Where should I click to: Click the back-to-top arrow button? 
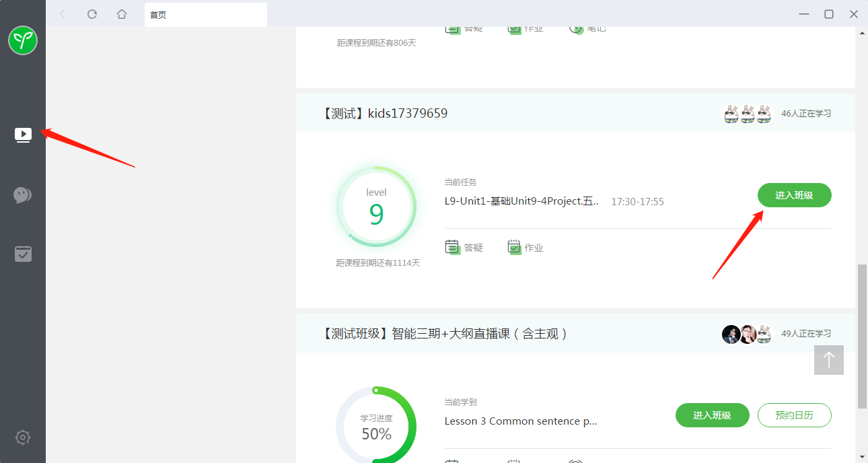tap(828, 360)
